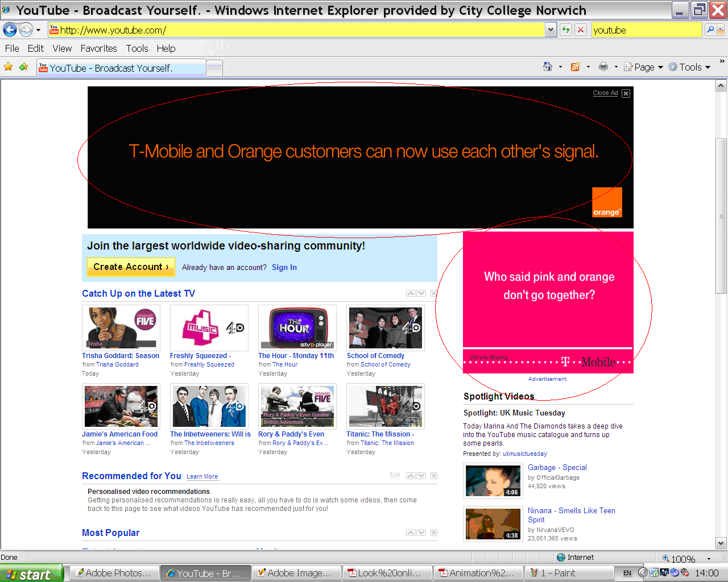The width and height of the screenshot is (728, 582).
Task: Open the Start menu
Action: point(32,574)
